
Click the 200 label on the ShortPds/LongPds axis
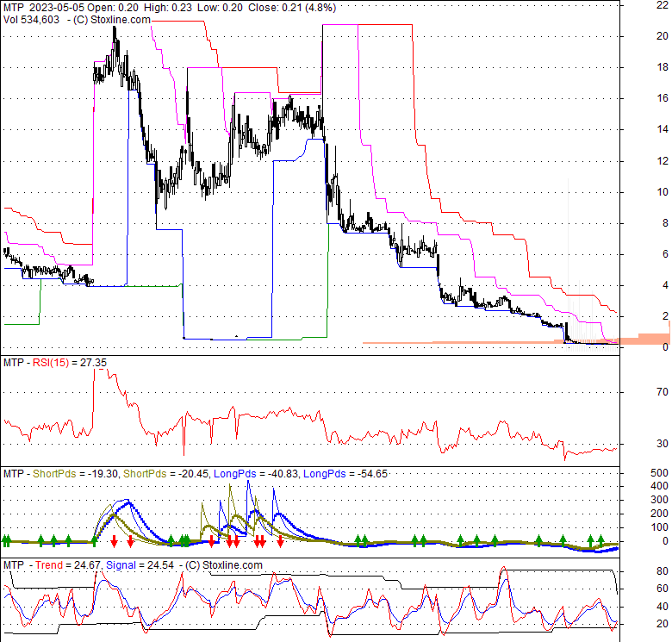659,514
